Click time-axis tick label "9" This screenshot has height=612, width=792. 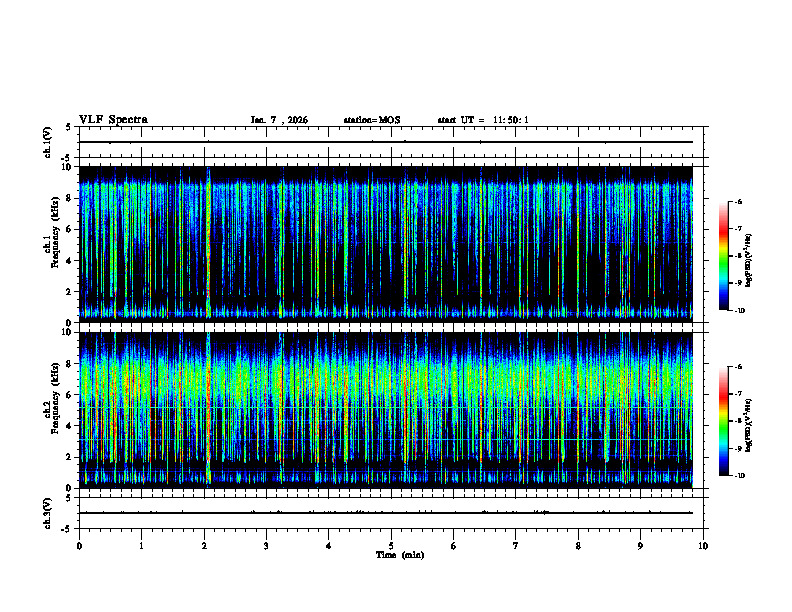pos(640,546)
